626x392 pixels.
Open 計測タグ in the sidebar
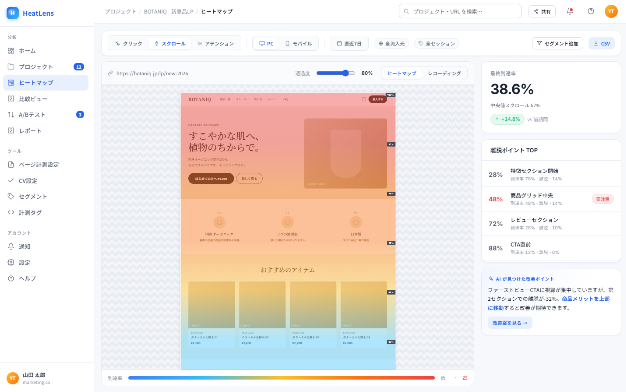click(x=46, y=212)
